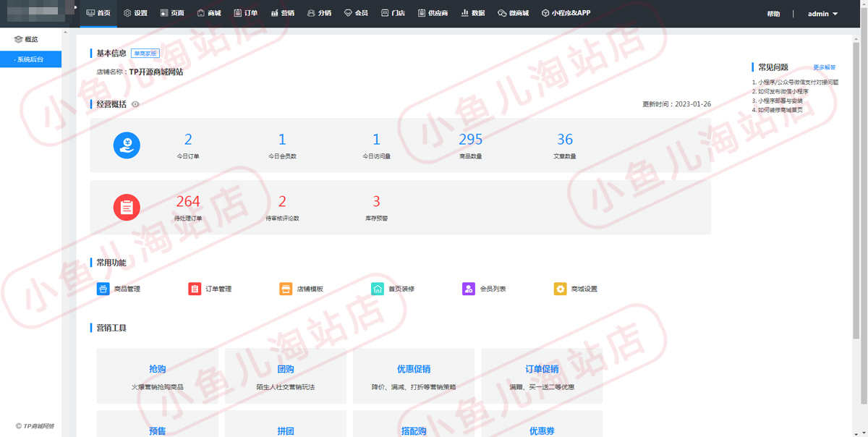Open FAQ 如何装修商城首页
The image size is (868, 437).
point(778,110)
